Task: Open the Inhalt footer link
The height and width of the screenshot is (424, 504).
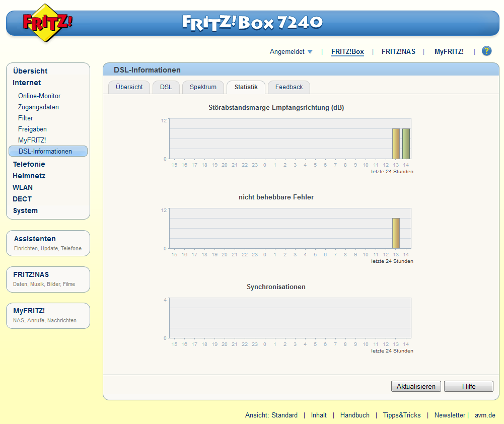Action: point(319,415)
